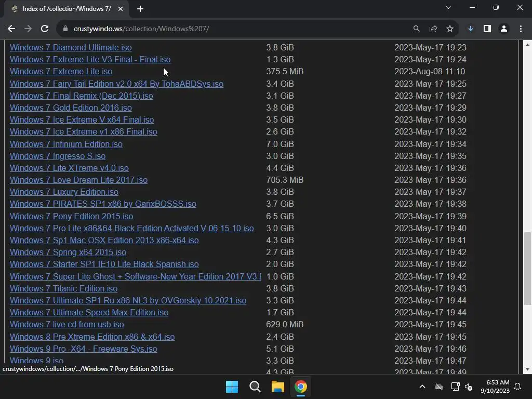Image resolution: width=532 pixels, height=399 pixels.
Task: Download Windows 7 Starter SP1 IE10 Spanish.iso
Action: pos(104,264)
